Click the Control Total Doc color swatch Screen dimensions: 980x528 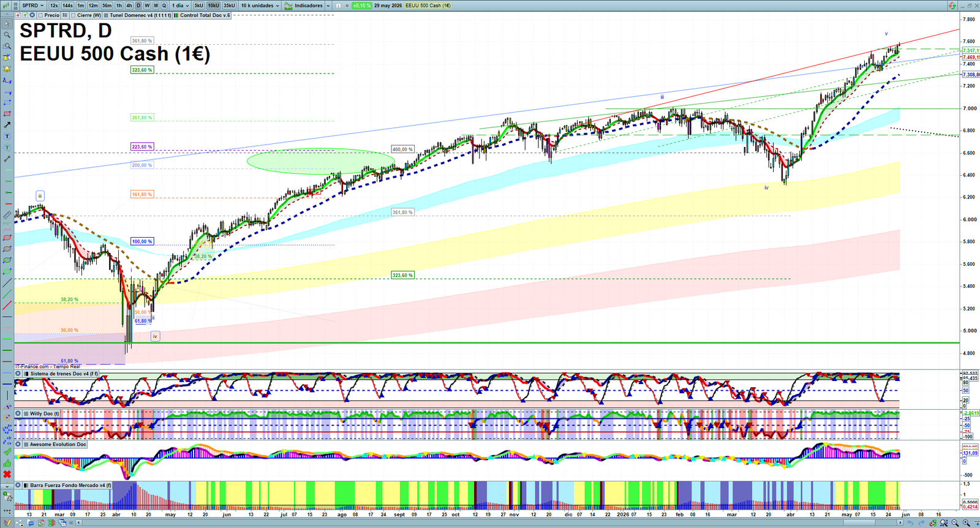[176, 15]
